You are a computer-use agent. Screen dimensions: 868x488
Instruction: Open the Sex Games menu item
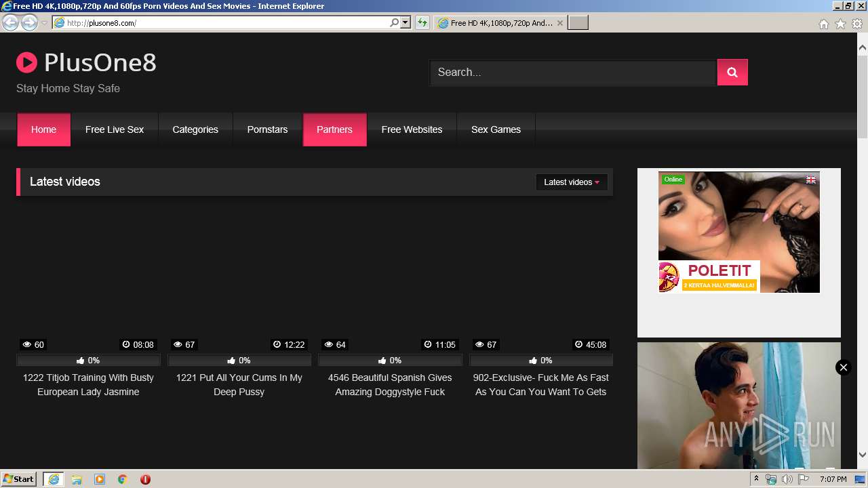[x=496, y=129]
